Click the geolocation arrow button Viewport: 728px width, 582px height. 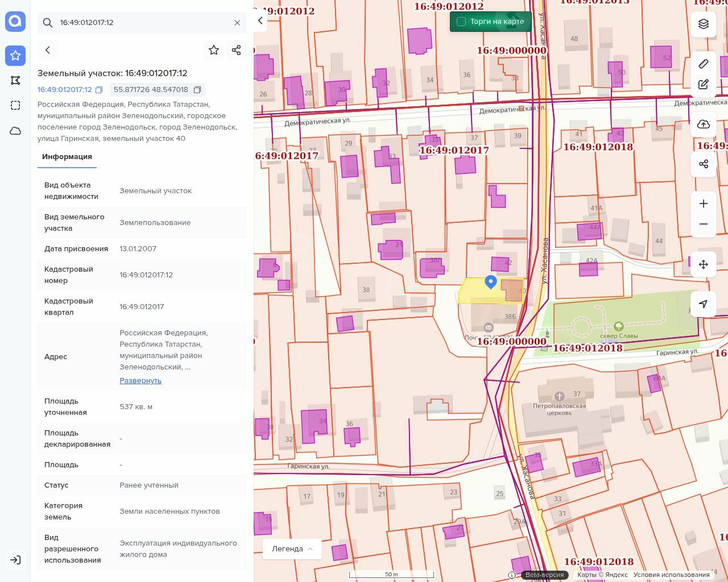(704, 304)
